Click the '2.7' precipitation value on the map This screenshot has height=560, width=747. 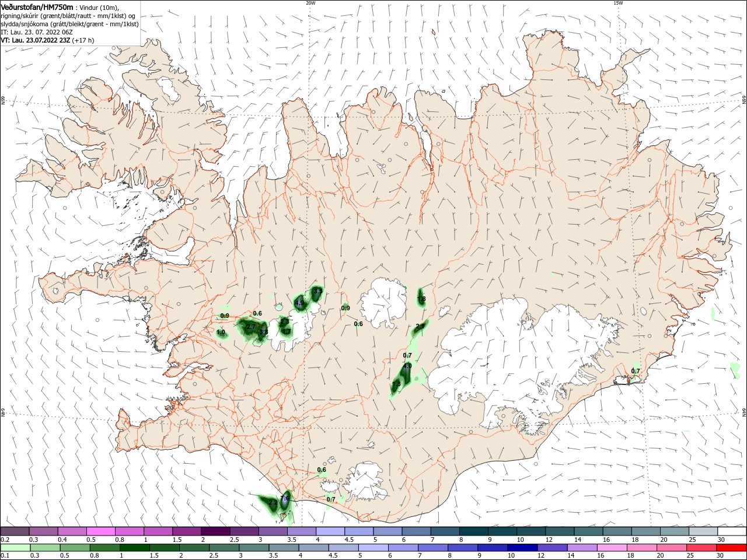click(x=250, y=327)
